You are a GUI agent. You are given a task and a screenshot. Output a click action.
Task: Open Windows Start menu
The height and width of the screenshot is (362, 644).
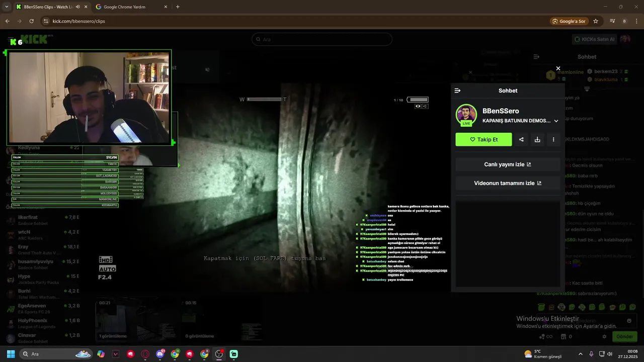point(11,354)
